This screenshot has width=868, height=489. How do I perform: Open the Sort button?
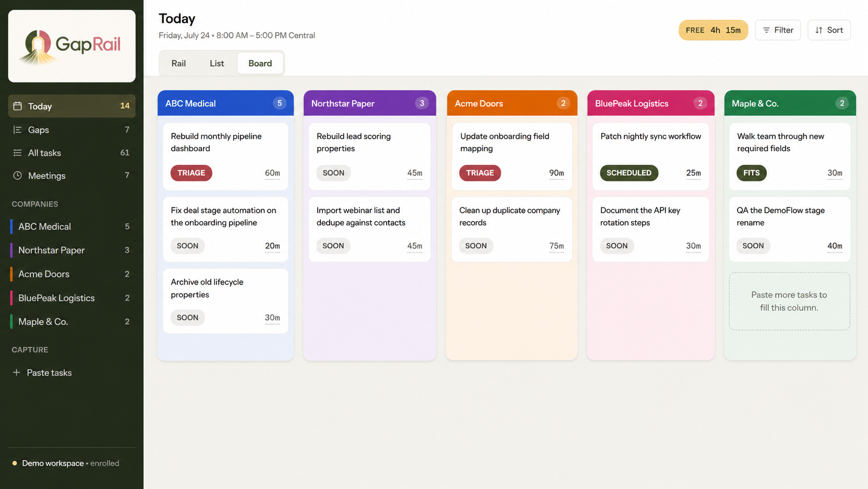pos(829,30)
